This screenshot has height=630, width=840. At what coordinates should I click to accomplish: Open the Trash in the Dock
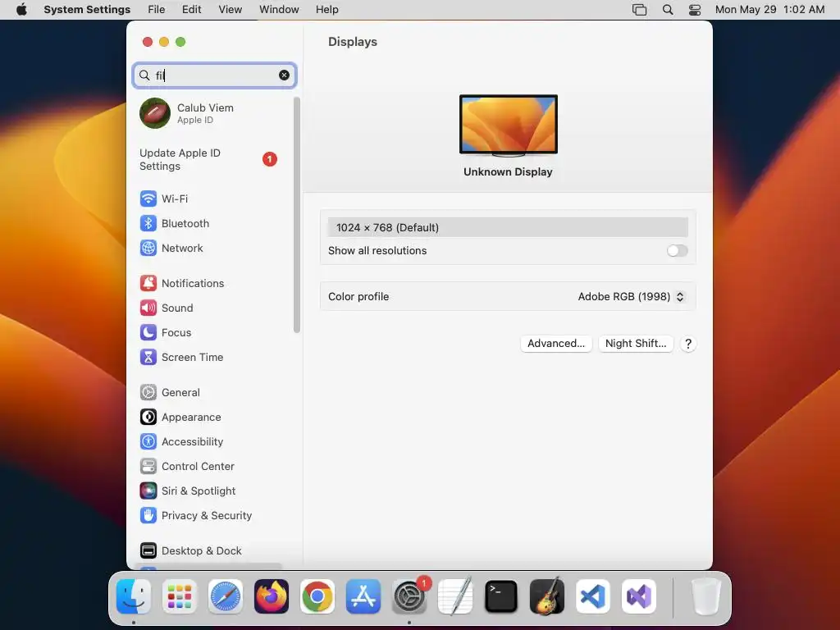(706, 596)
